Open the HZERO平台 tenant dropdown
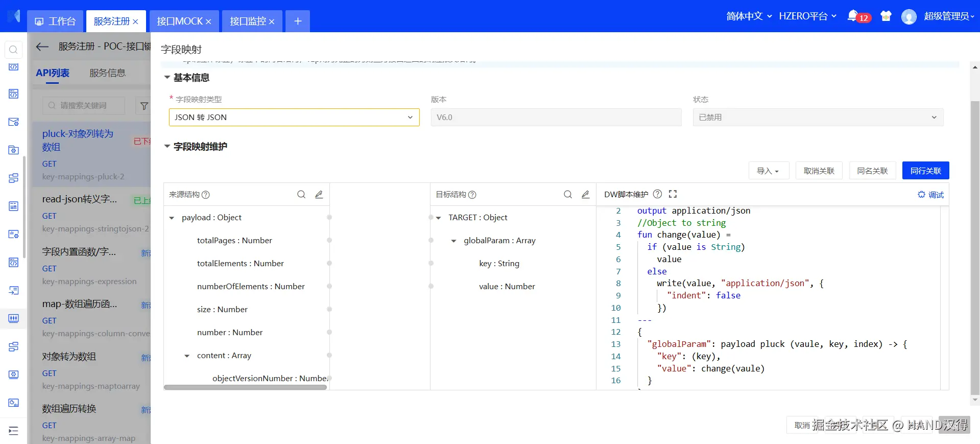Image resolution: width=980 pixels, height=444 pixels. point(807,16)
